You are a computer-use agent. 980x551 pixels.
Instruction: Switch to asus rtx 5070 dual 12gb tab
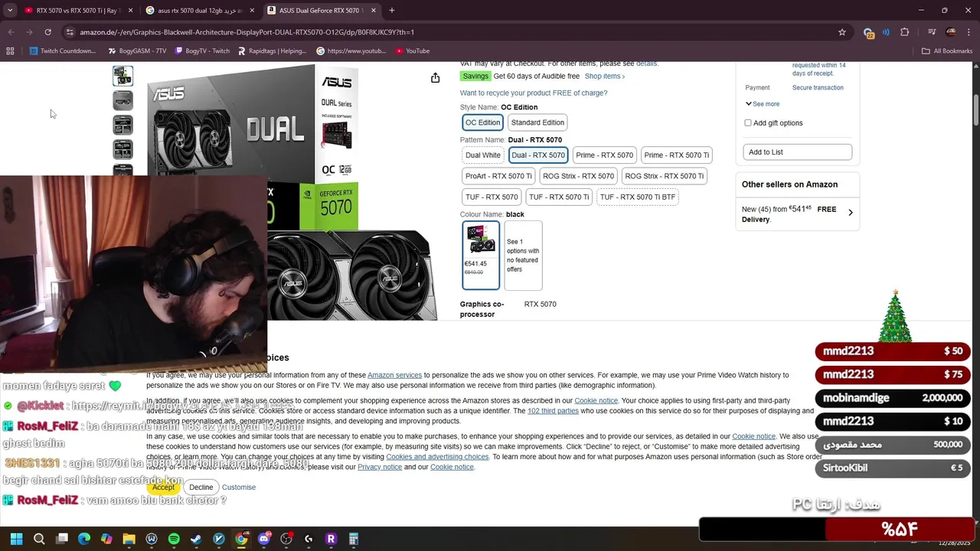[x=199, y=11]
